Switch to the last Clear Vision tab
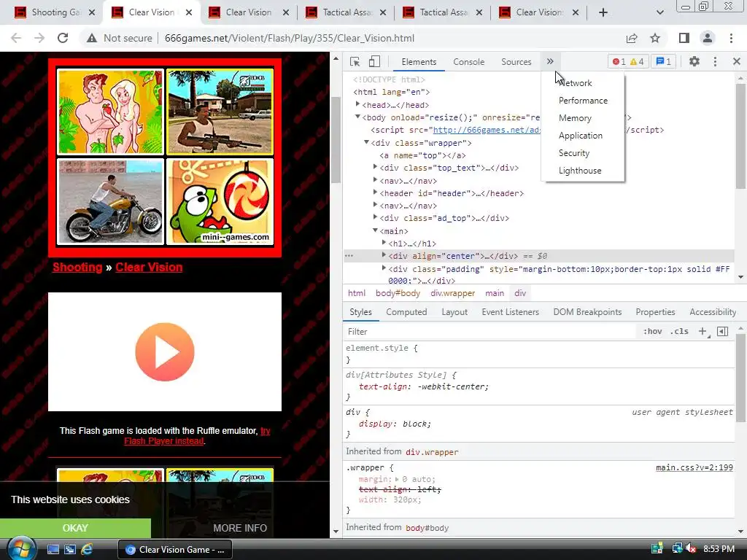 click(x=540, y=12)
